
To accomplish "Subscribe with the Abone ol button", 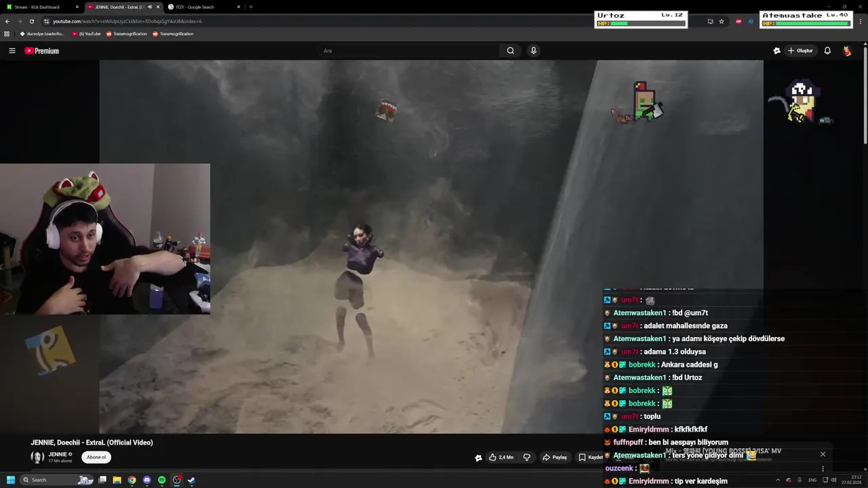I will coord(96,457).
